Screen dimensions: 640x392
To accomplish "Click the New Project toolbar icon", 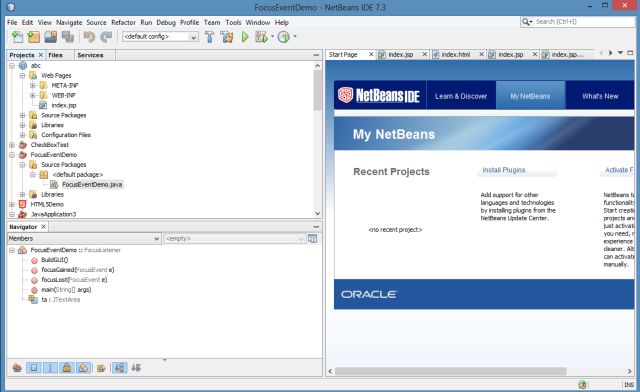I will (33, 37).
